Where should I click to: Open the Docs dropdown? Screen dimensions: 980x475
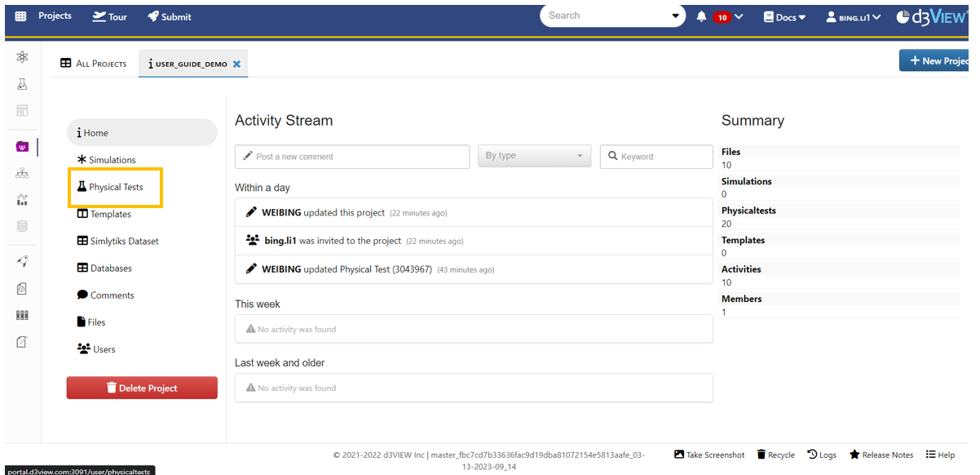coord(784,16)
